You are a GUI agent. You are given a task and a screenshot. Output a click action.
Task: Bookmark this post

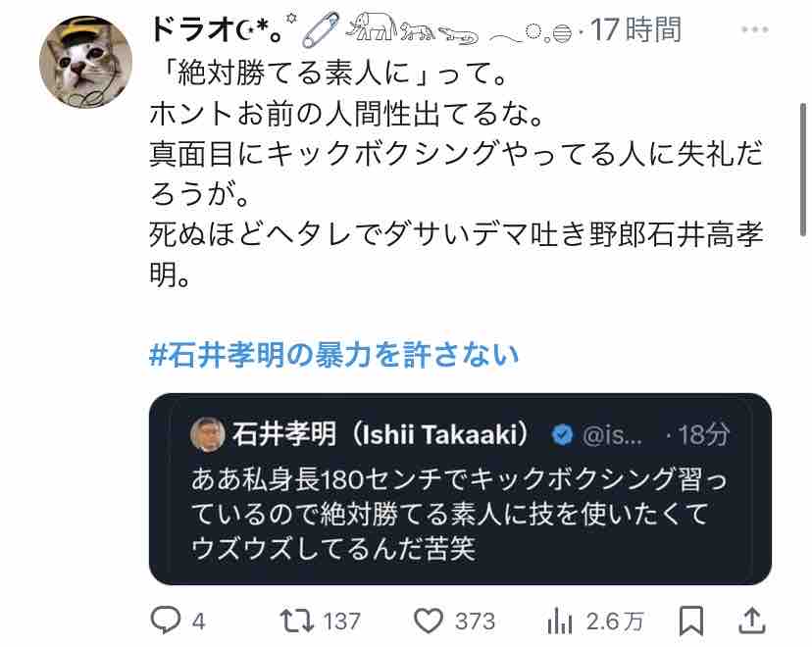point(690,621)
